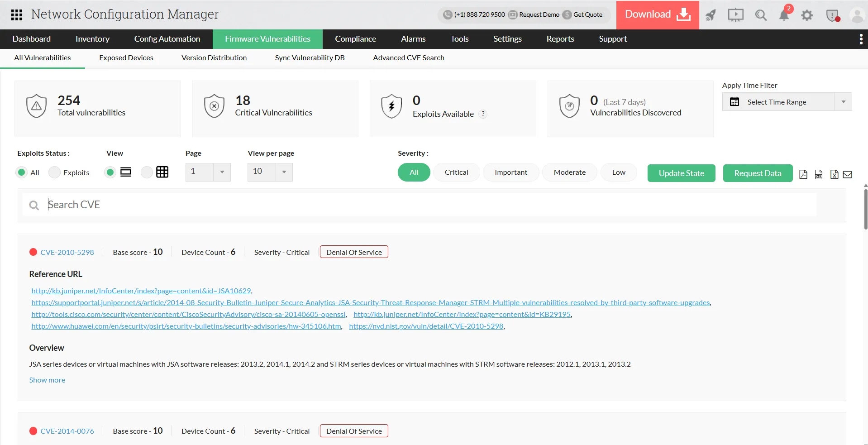This screenshot has width=868, height=445.
Task: Click the phone number contact chip
Action: coord(474,14)
